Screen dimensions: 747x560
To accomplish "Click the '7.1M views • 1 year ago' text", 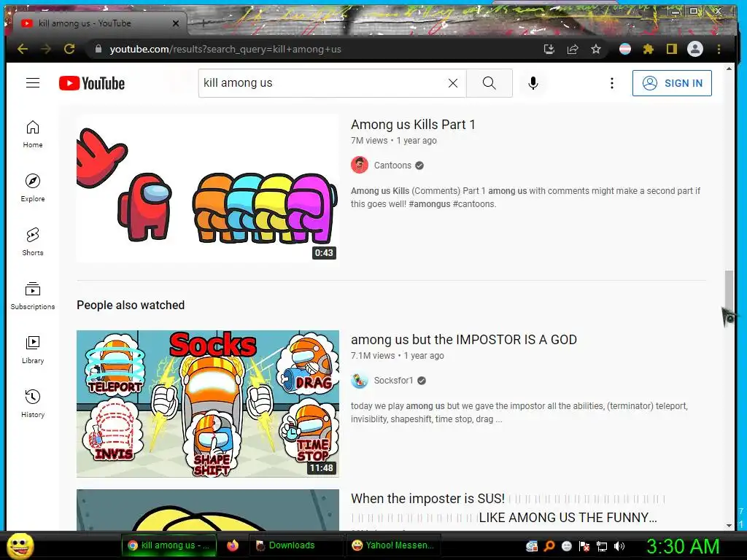I will (398, 356).
